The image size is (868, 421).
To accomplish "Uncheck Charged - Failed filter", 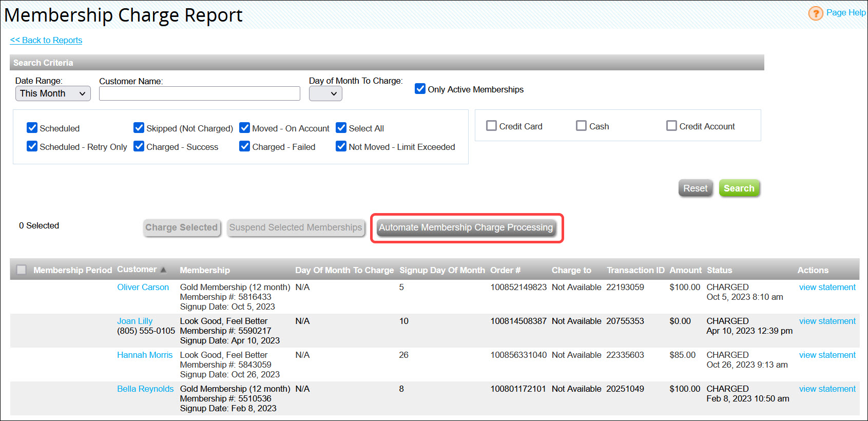I will [x=245, y=146].
